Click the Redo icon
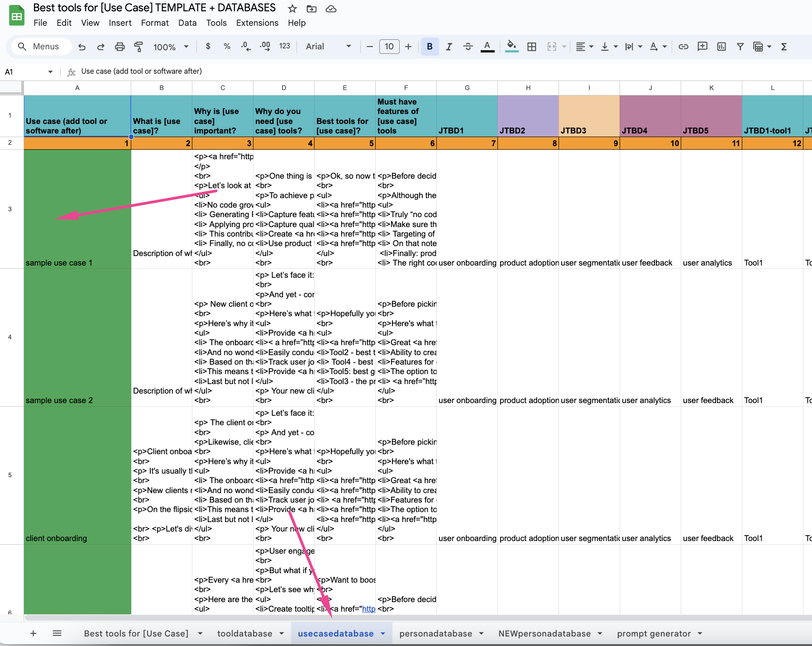 (x=100, y=47)
